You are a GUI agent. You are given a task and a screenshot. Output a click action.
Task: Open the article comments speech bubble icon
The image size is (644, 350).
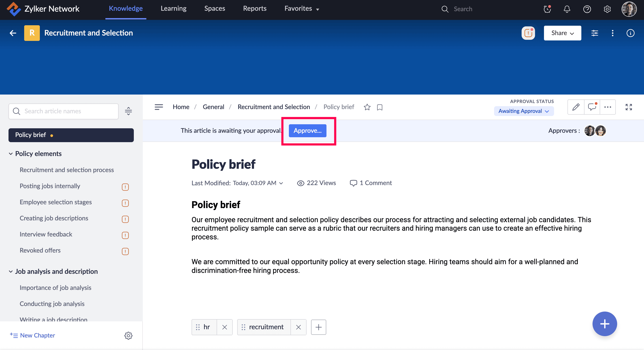click(x=592, y=107)
